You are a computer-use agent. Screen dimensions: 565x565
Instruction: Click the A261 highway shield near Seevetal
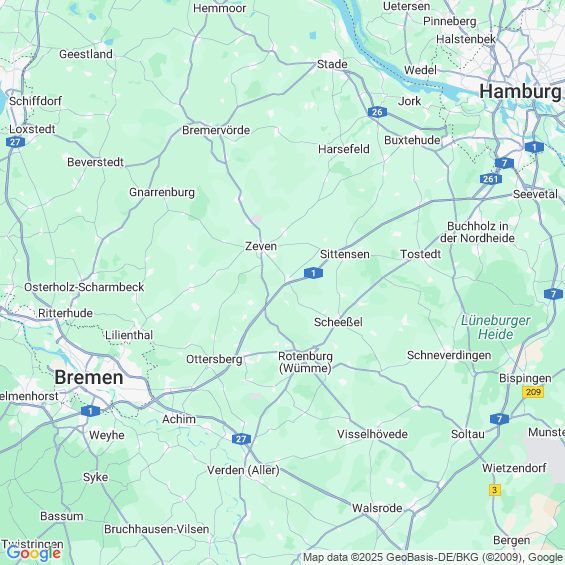tap(490, 179)
